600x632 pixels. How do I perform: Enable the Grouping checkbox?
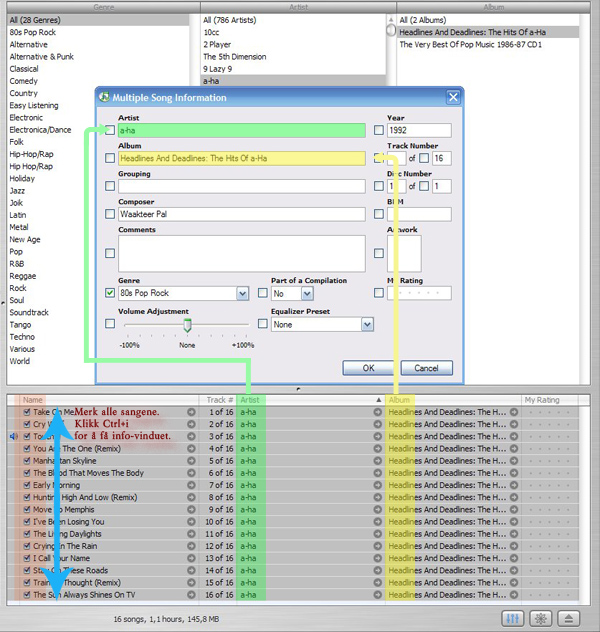110,186
